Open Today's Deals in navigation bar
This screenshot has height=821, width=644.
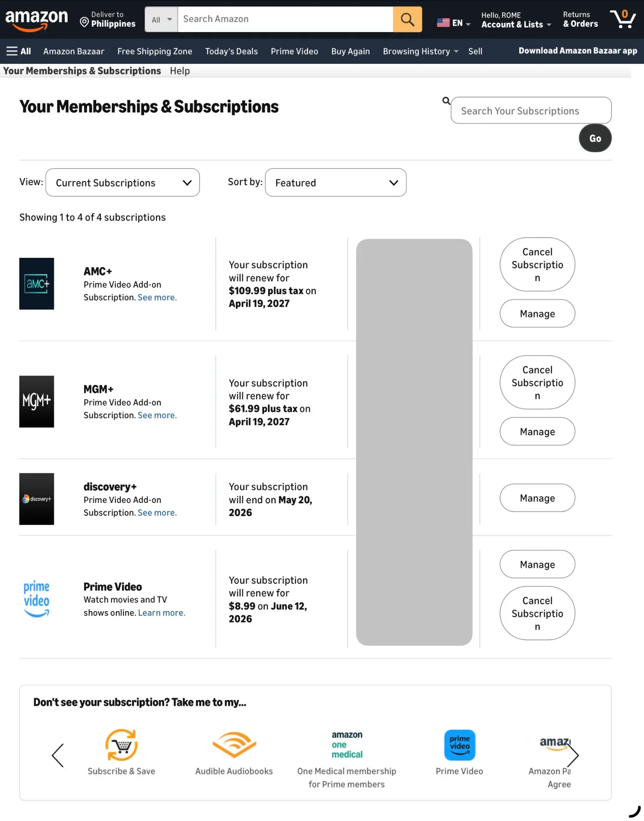pyautogui.click(x=231, y=51)
